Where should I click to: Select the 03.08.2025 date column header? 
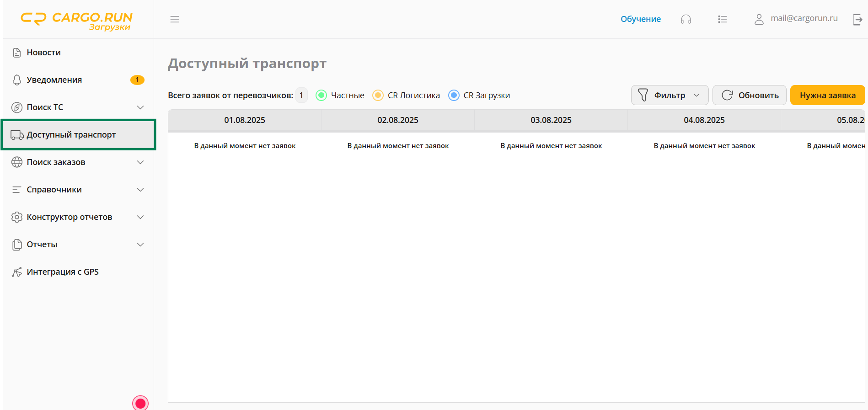551,120
